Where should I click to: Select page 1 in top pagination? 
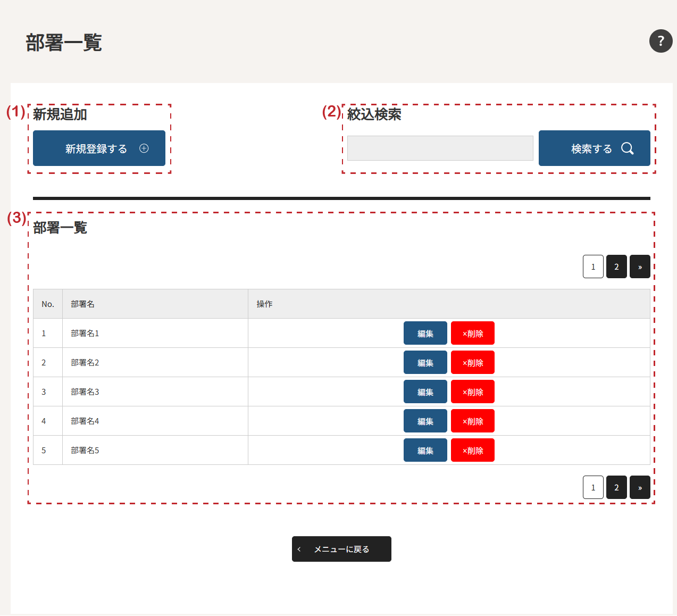593,267
